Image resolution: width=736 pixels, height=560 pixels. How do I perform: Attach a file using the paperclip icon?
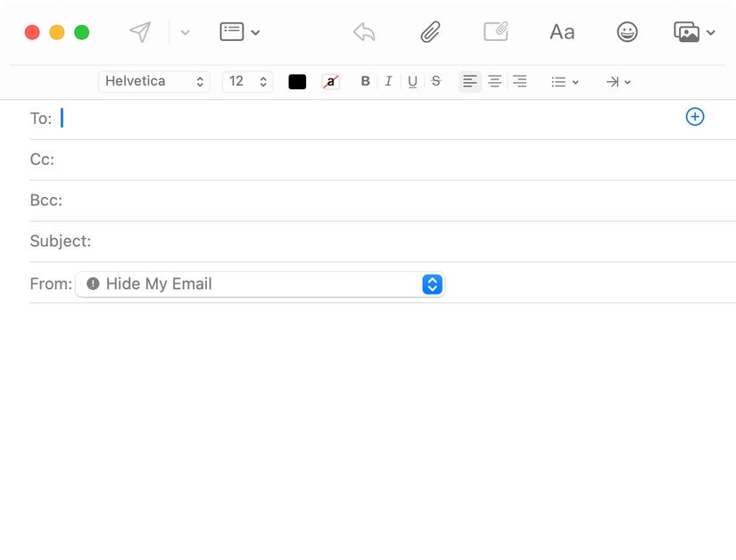(x=429, y=31)
